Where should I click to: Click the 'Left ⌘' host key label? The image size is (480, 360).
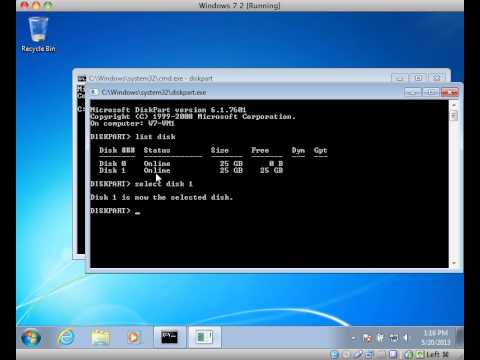pos(437,355)
